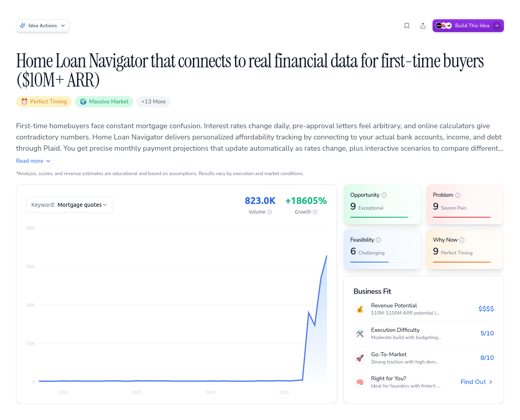Expand description with Read more

(33, 161)
